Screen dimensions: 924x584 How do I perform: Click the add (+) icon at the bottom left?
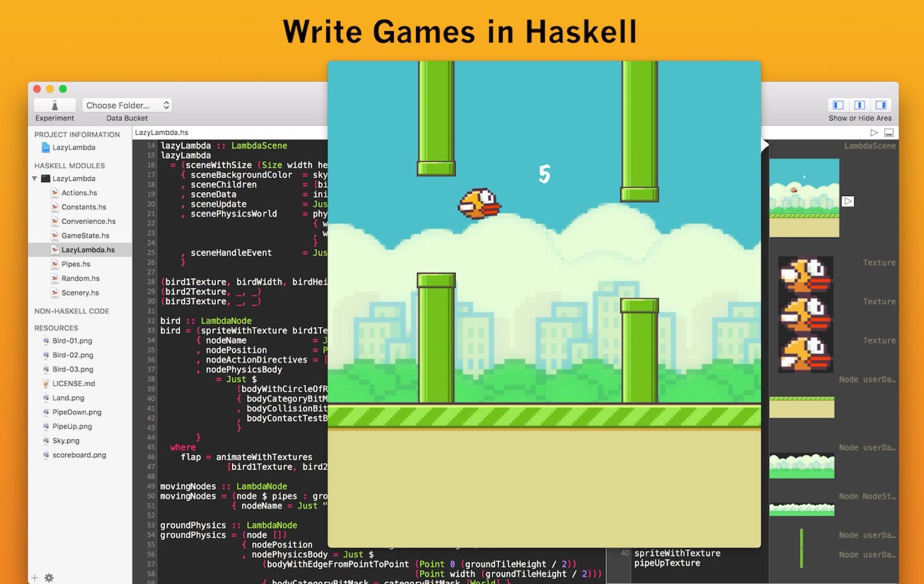36,578
